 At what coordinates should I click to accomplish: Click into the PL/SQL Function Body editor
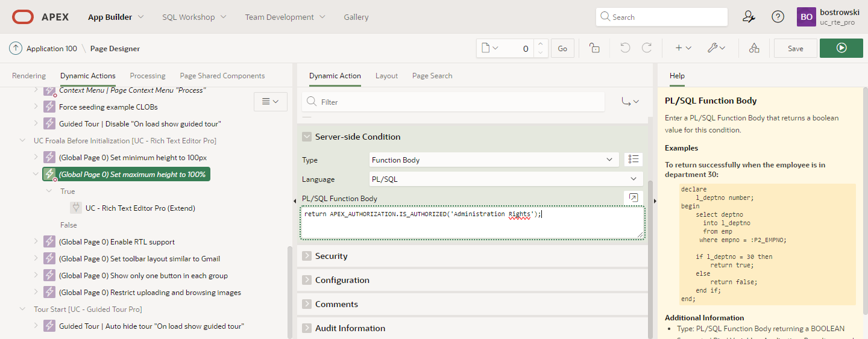click(473, 223)
